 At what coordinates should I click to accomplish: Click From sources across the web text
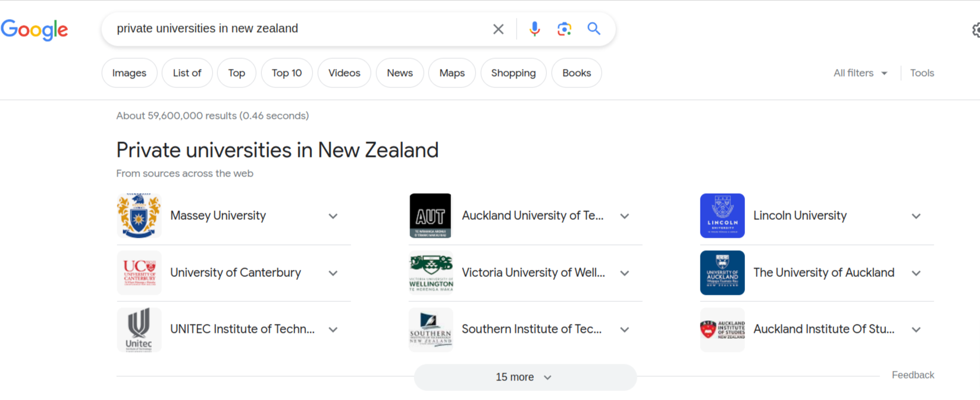click(184, 174)
